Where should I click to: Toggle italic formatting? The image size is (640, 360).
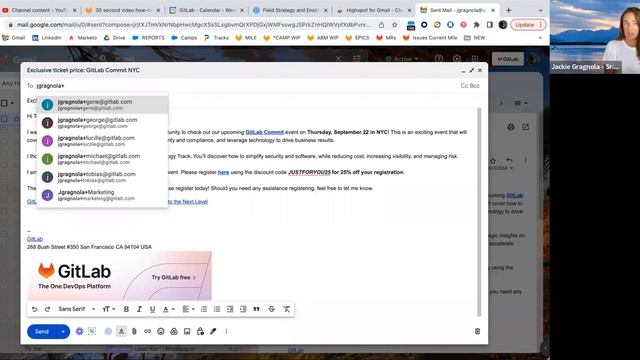[x=139, y=309]
